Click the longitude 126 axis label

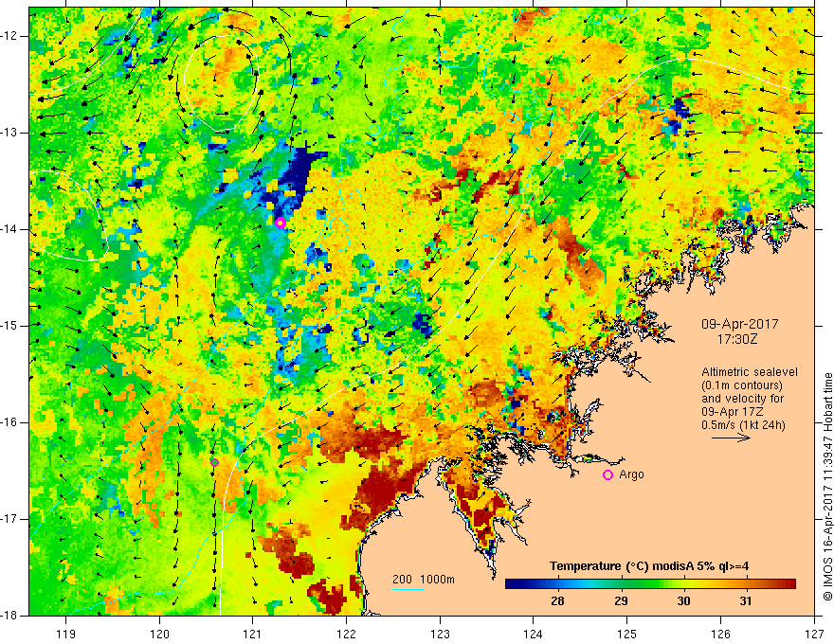720,634
